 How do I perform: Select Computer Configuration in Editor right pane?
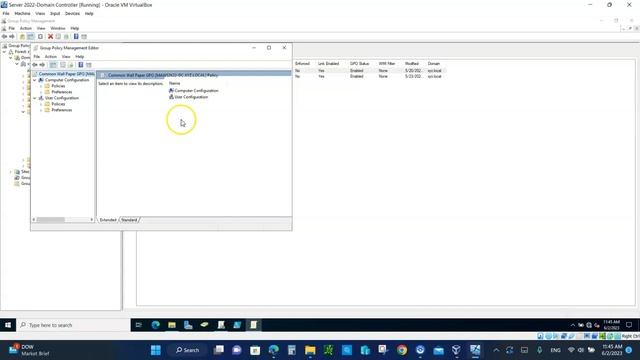point(193,91)
